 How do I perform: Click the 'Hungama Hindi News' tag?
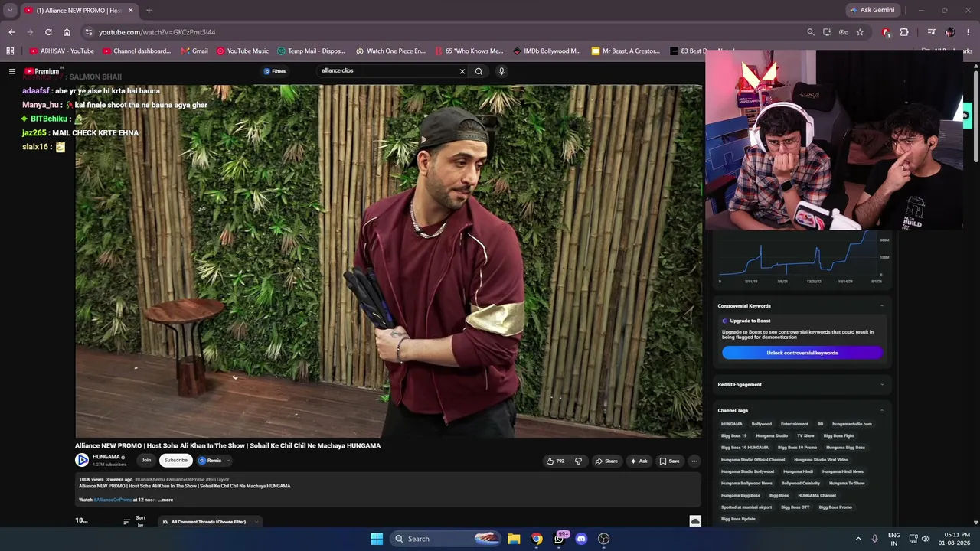pyautogui.click(x=843, y=471)
